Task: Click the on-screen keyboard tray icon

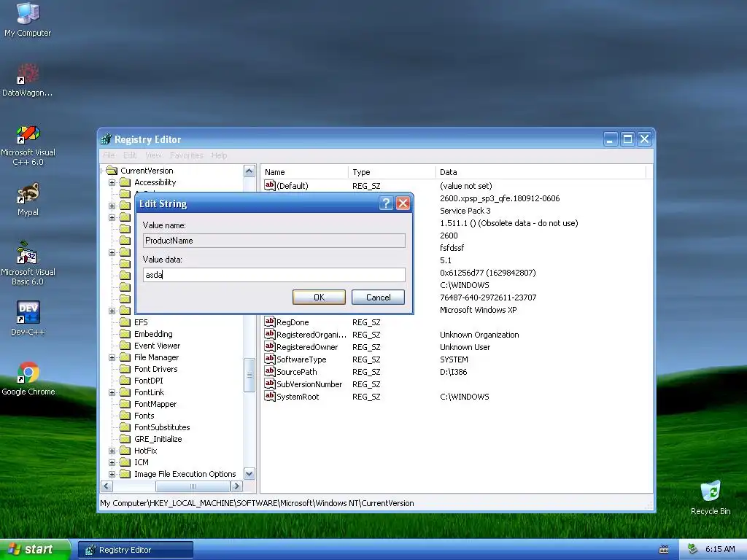Action: [664, 550]
